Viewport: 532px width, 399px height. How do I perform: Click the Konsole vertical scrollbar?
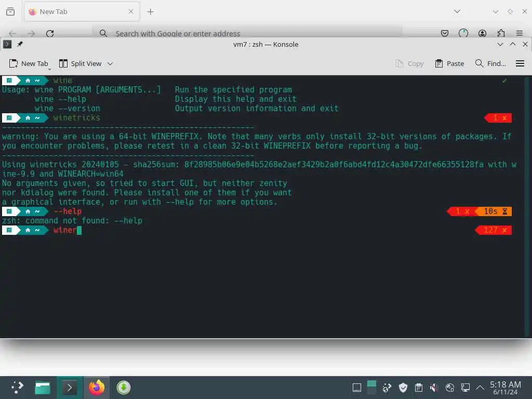click(x=527, y=207)
